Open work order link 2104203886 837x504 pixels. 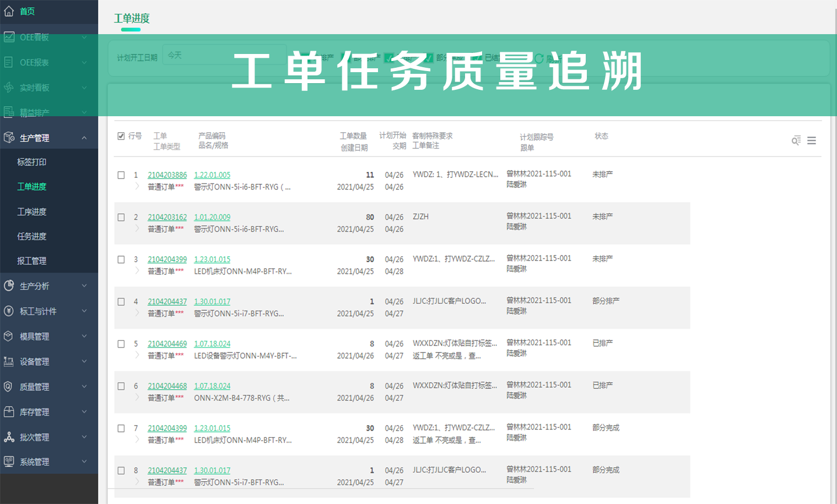click(168, 175)
